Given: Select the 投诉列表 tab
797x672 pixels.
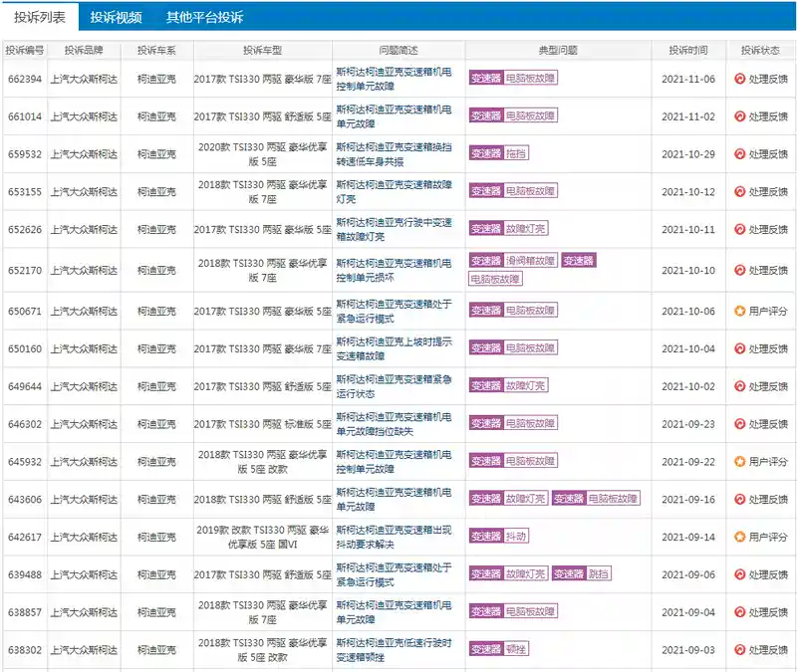Looking at the screenshot, I should pyautogui.click(x=40, y=17).
